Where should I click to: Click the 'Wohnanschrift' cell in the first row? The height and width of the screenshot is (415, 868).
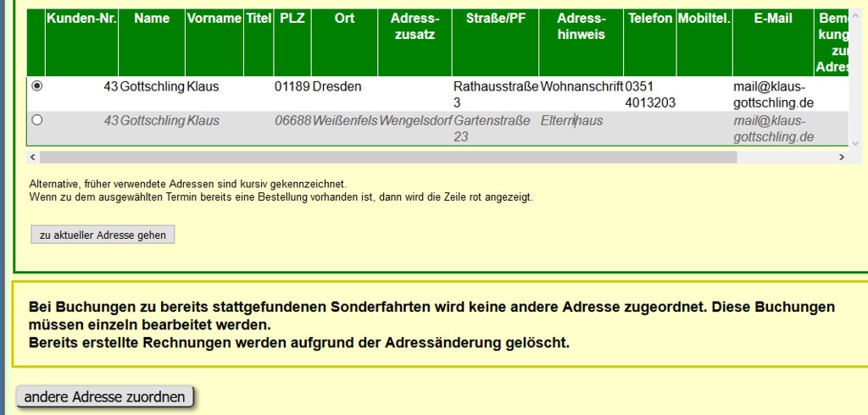coord(581,86)
